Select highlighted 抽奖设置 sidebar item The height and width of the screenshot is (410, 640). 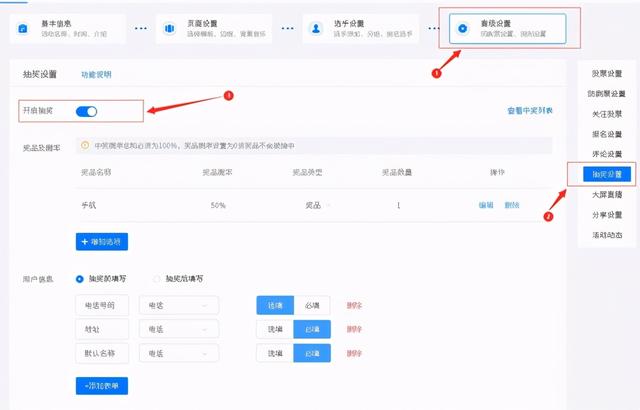pos(607,174)
